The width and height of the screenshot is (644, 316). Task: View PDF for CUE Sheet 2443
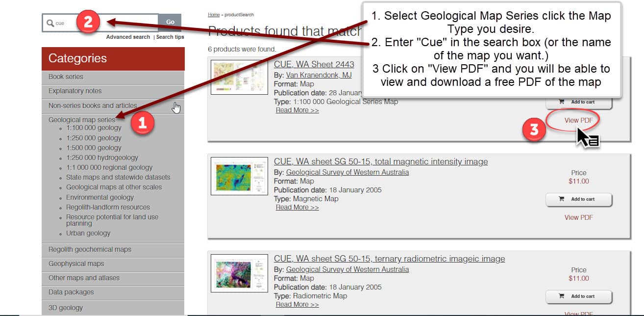coord(579,120)
